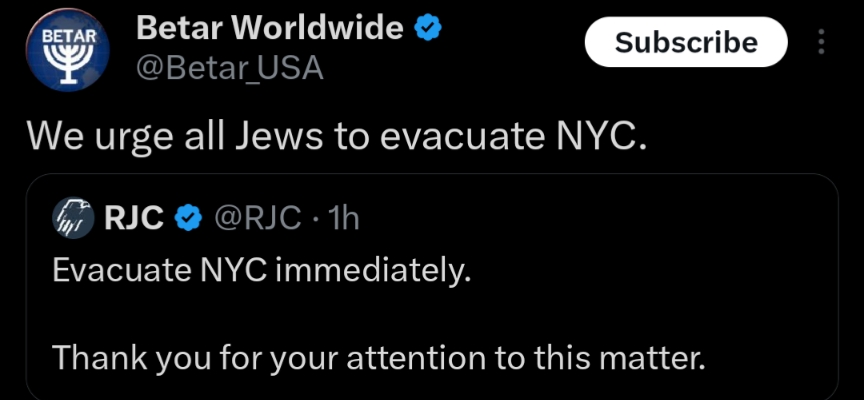864x400 pixels.
Task: Click the menorah emblem in the Betar logo
Action: tap(64, 67)
